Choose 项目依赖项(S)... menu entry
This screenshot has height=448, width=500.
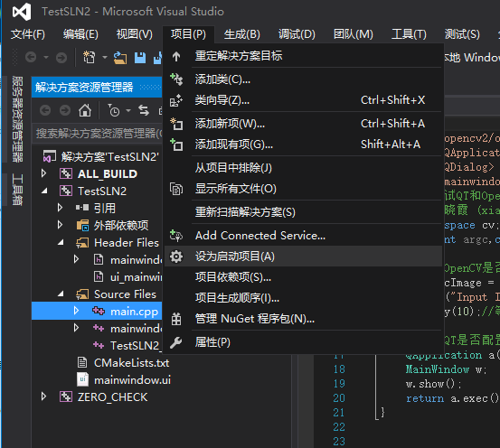coord(303,277)
